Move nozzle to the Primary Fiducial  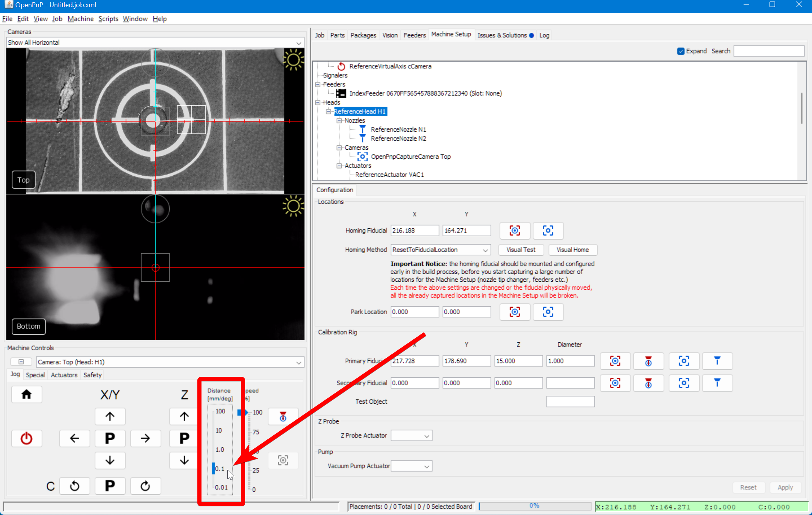[x=717, y=361]
